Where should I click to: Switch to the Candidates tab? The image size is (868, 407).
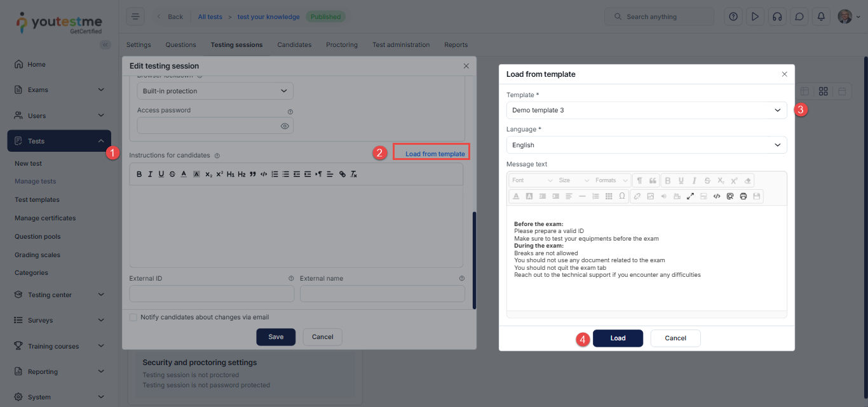(x=294, y=45)
